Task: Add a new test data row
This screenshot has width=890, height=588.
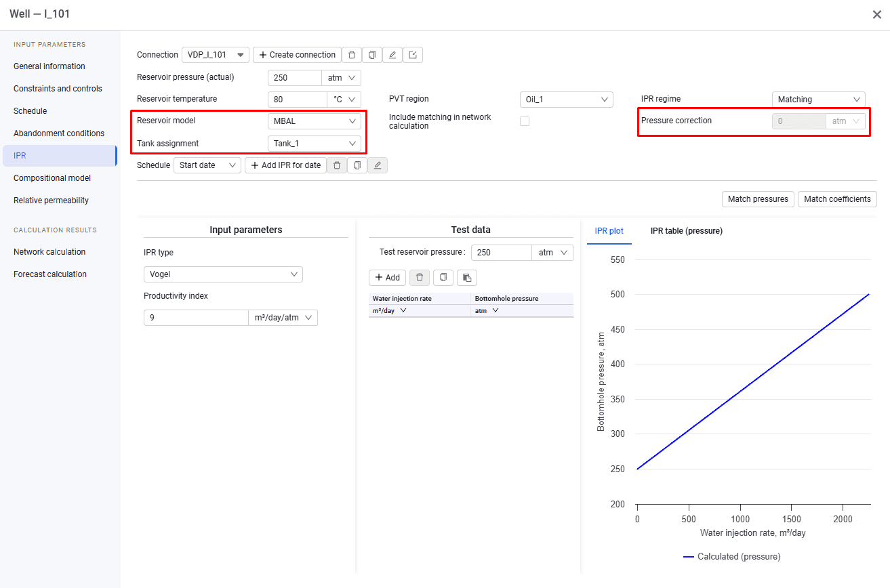Action: click(387, 277)
